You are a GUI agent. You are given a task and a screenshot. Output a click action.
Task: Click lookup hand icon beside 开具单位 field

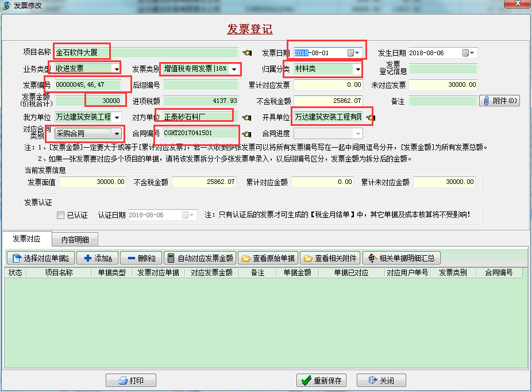[x=370, y=118]
